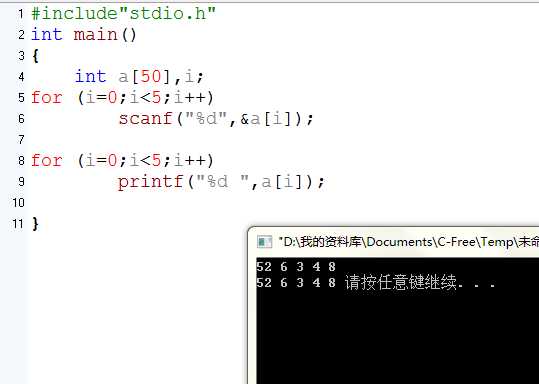The height and width of the screenshot is (384, 539).
Task: Click the printf("%d ",a[i]); statement
Action: pyautogui.click(x=221, y=182)
